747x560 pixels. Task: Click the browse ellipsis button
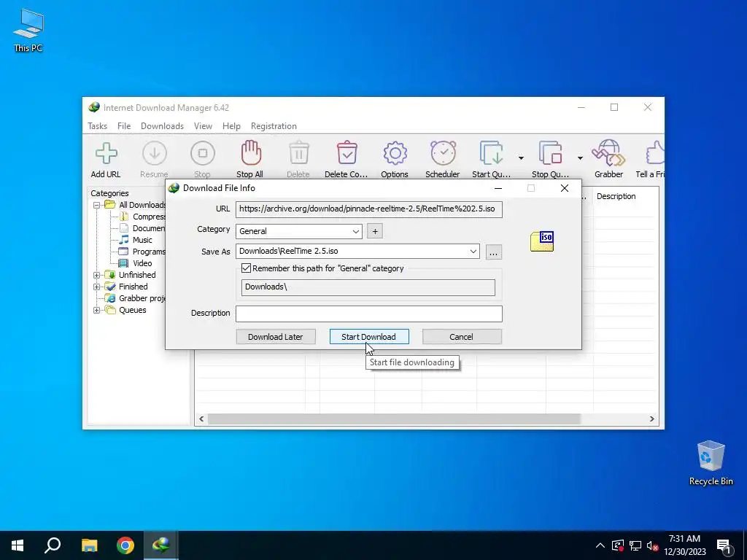494,252
